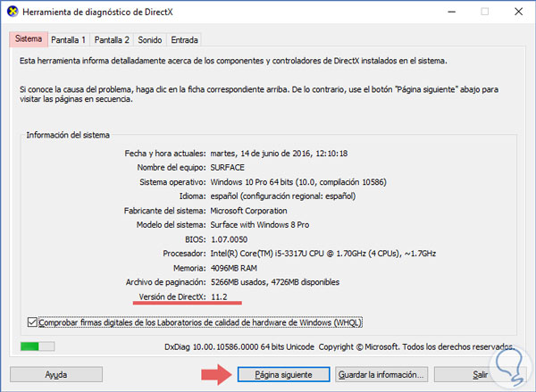Open the Entrada tab
Viewport: 536px width, 392px height.
(x=184, y=40)
